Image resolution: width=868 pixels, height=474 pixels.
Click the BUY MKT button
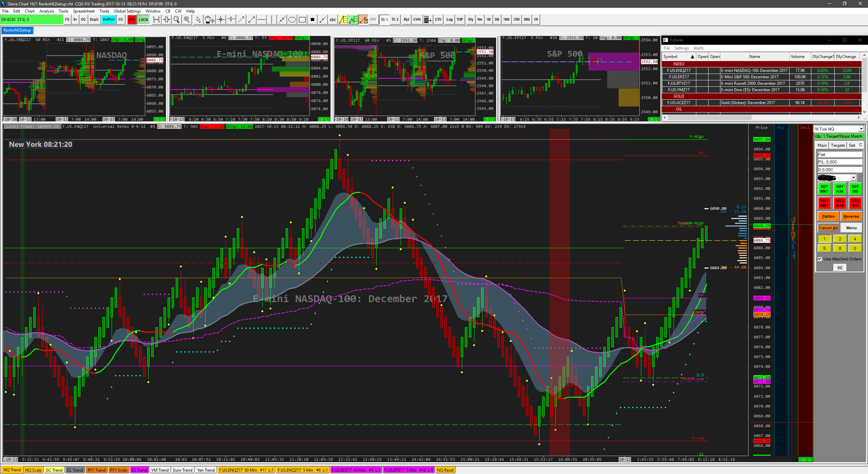coord(824,189)
